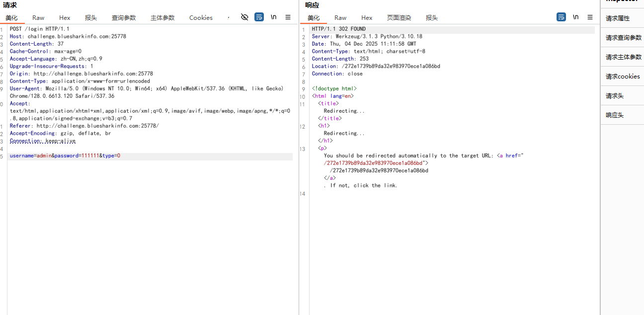Open response 报头 tab
The height and width of the screenshot is (315, 644).
click(432, 17)
